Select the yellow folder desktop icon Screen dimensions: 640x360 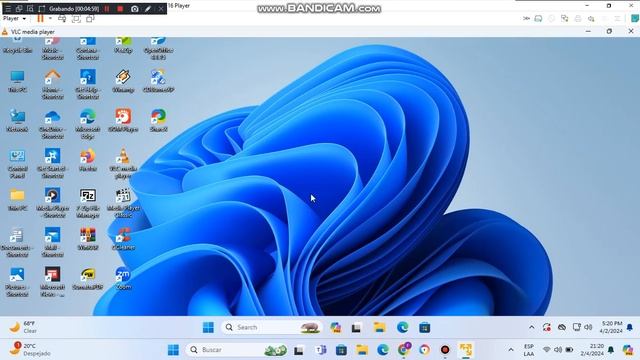17,199
